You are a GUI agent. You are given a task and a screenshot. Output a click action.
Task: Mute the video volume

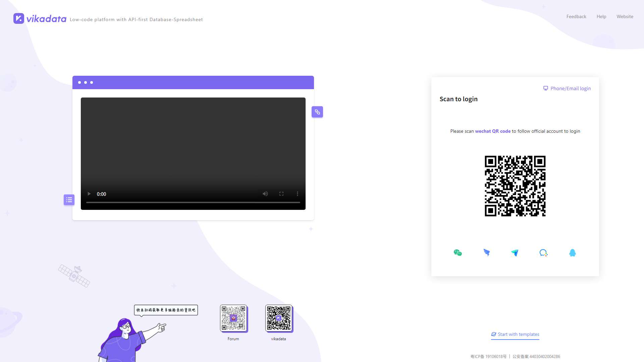pos(265,194)
